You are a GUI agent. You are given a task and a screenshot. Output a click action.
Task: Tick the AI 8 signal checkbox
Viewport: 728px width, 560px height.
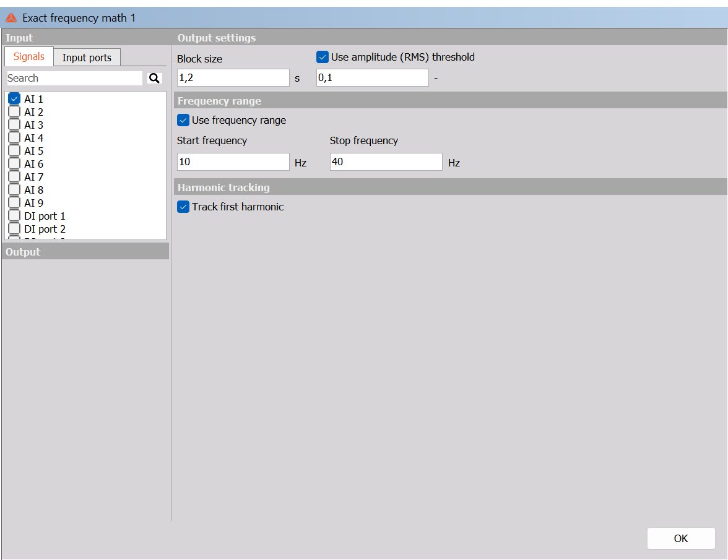[14, 190]
